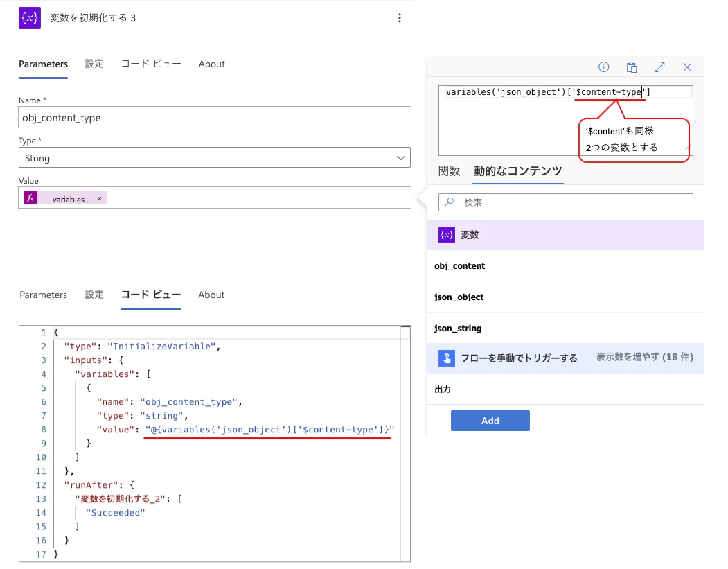
Task: Switch to the upper コード ビュー tab
Action: (x=151, y=64)
